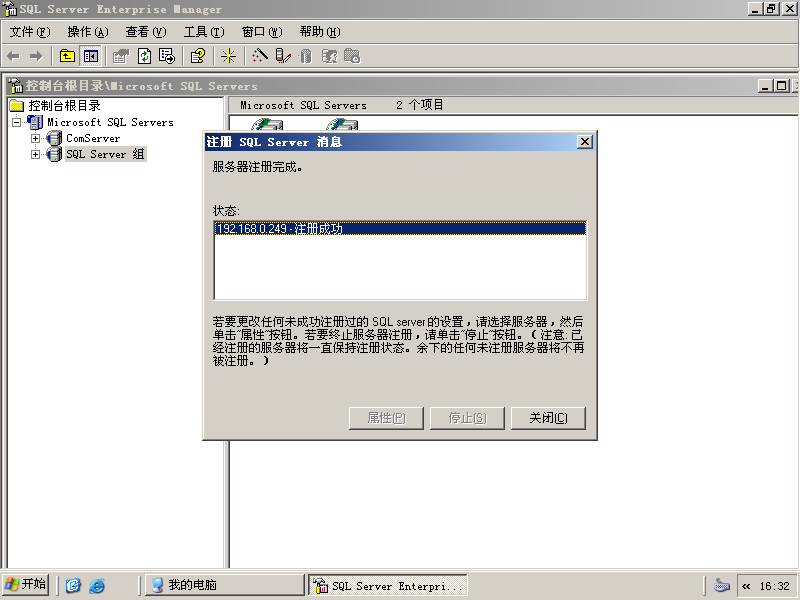Select Microsoft SQL Servers in the tree
800x600 pixels.
pos(110,122)
